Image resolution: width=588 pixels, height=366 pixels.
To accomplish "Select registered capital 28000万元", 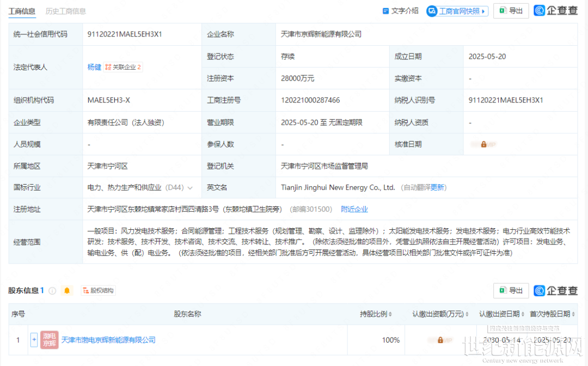I will [297, 78].
